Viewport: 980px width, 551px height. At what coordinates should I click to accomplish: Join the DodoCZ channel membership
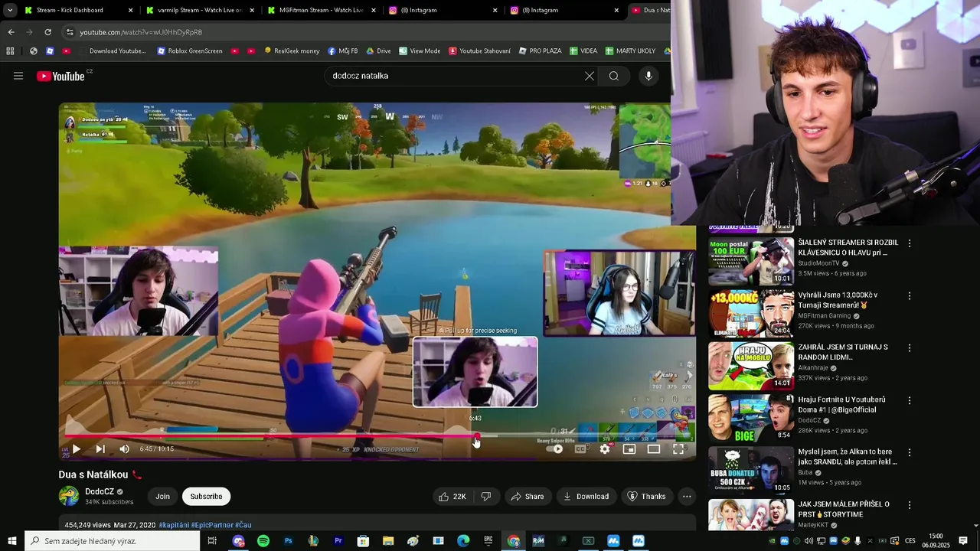coord(163,497)
